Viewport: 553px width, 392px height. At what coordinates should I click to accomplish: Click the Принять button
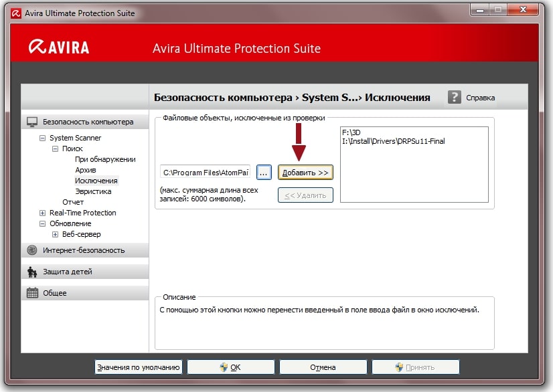(x=416, y=367)
